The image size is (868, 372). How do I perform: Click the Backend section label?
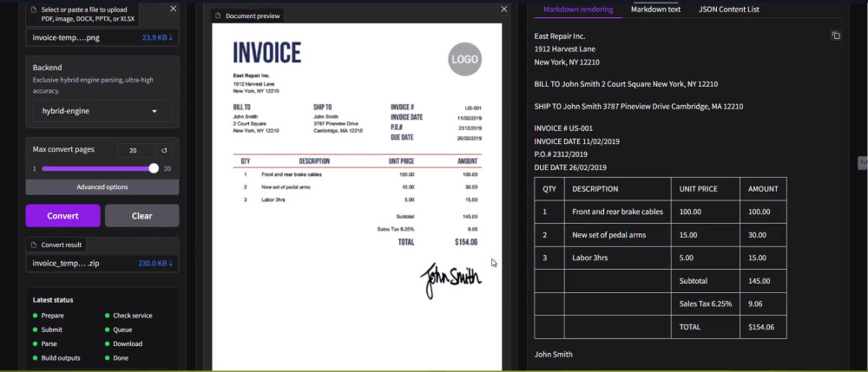[x=47, y=68]
